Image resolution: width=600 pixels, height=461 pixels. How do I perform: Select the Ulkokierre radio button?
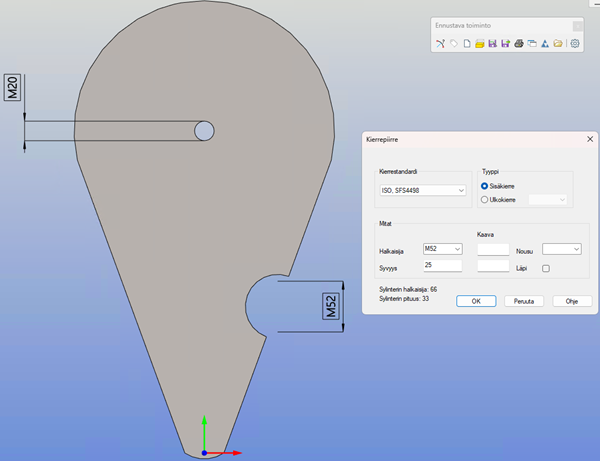pos(486,200)
